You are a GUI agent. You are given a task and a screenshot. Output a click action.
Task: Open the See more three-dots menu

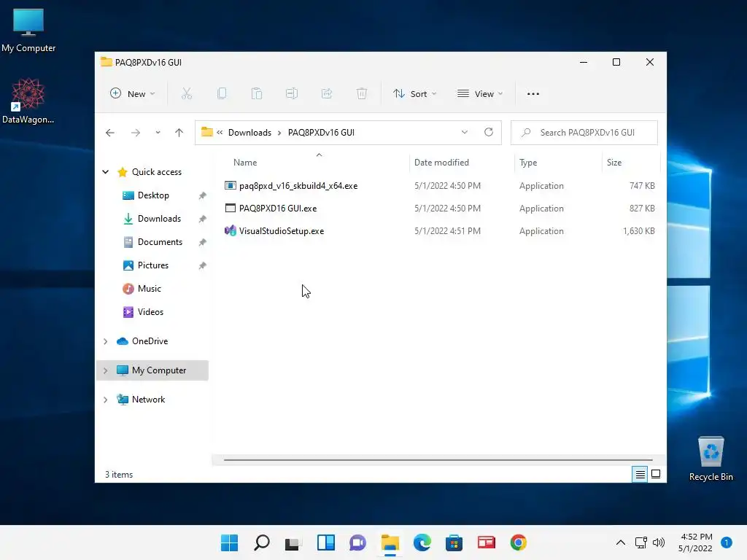(x=533, y=94)
